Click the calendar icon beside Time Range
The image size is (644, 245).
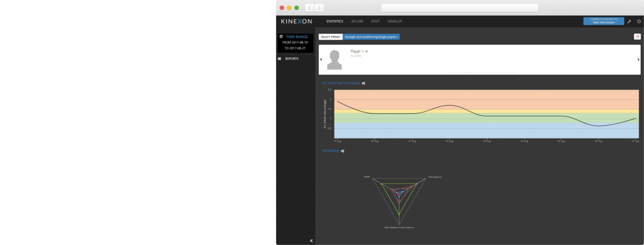pyautogui.click(x=281, y=37)
